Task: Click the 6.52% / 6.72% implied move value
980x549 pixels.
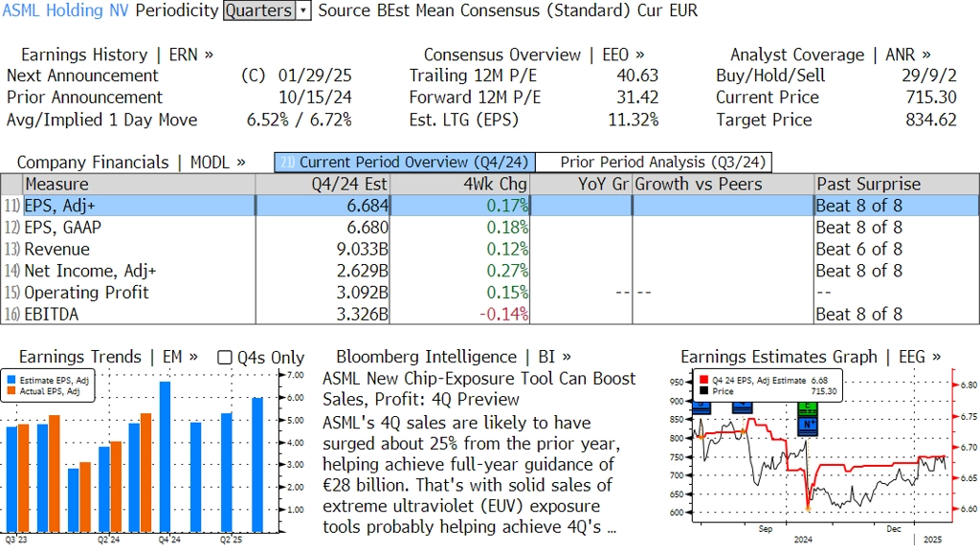Action: [300, 120]
